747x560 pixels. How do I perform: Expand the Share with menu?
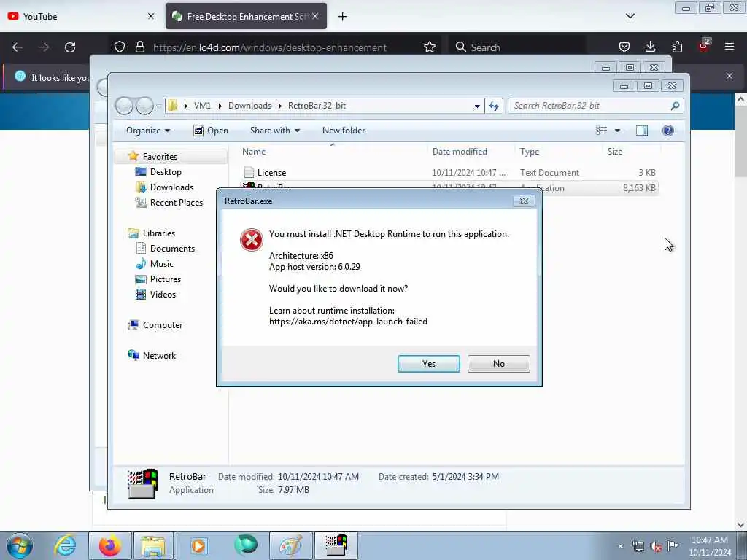click(275, 131)
